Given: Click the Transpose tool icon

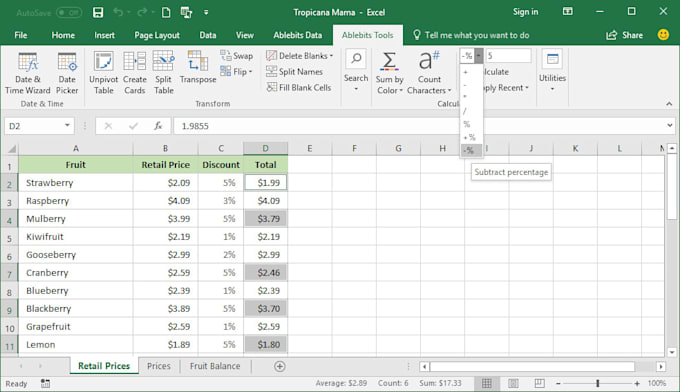Looking at the screenshot, I should [198, 61].
